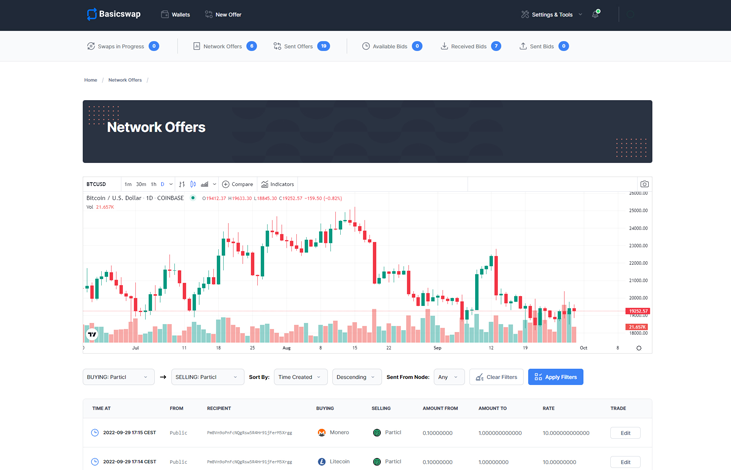Screen dimensions: 731x470
Task: Click the 2022-09-29 17:15 CEST timestamp
Action: click(x=130, y=432)
